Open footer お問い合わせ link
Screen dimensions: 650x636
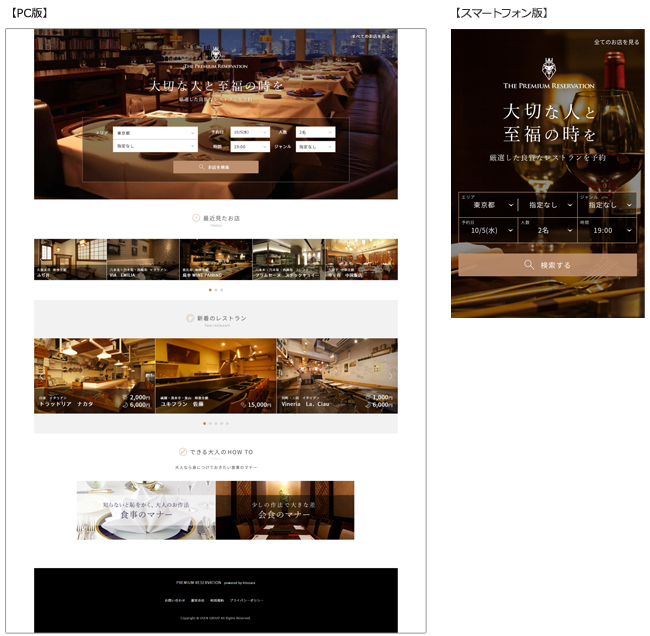point(175,600)
